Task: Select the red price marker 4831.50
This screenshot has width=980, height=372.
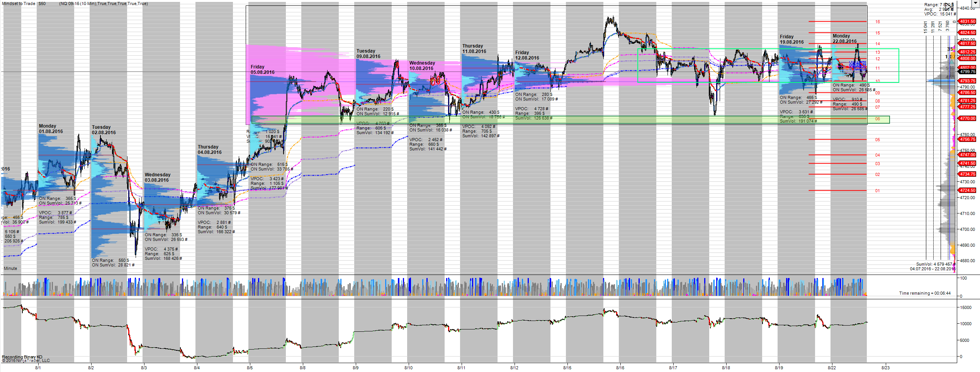Action: coord(968,21)
